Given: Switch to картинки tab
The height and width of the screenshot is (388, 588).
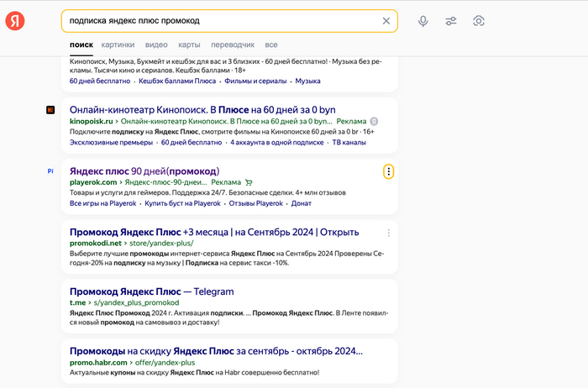Looking at the screenshot, I should (x=118, y=45).
